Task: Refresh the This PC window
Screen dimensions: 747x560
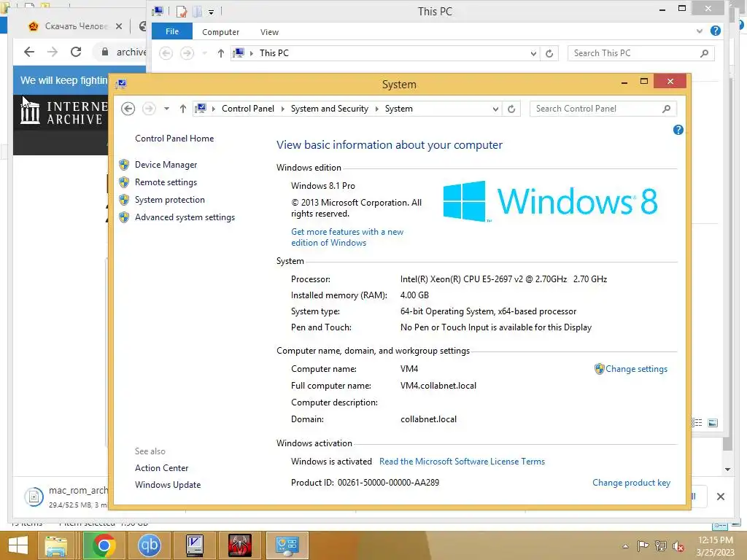Action: (x=549, y=53)
